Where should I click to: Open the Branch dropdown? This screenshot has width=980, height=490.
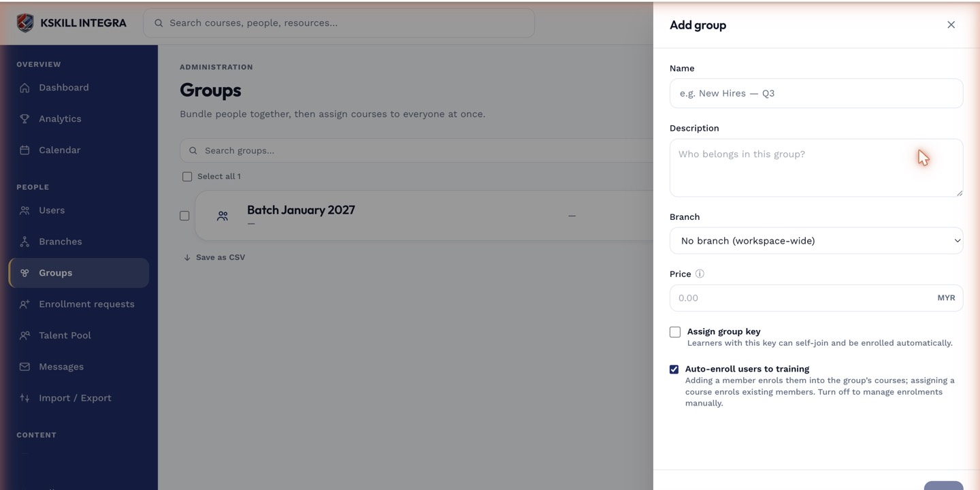pyautogui.click(x=816, y=241)
